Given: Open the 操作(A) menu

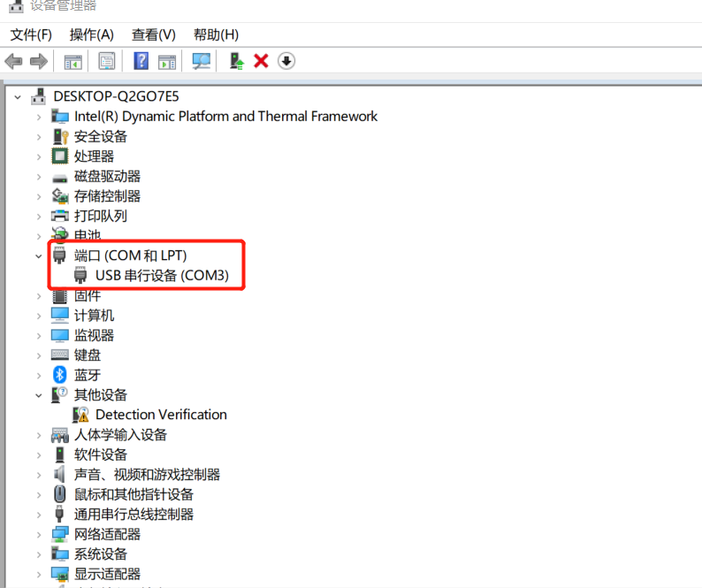Looking at the screenshot, I should click(92, 35).
